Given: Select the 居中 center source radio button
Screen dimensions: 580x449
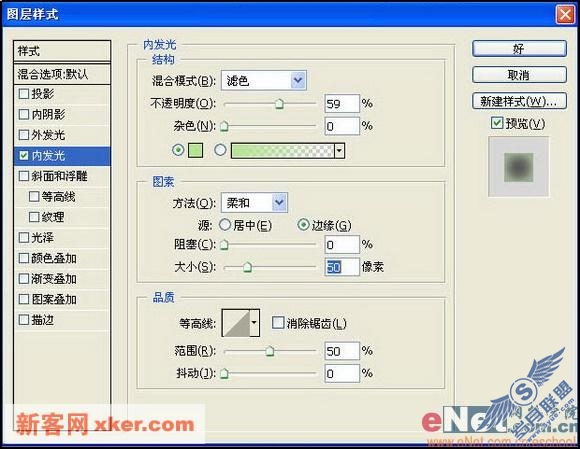Looking at the screenshot, I should pyautogui.click(x=225, y=224).
